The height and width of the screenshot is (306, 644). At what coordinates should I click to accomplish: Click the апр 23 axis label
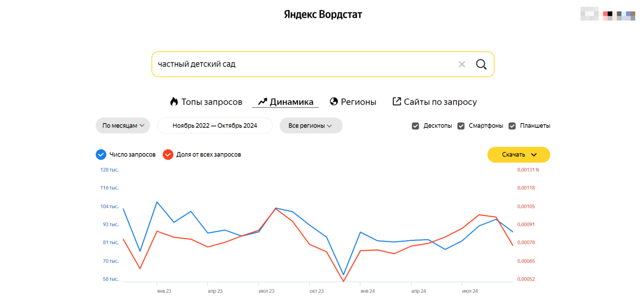tap(215, 291)
